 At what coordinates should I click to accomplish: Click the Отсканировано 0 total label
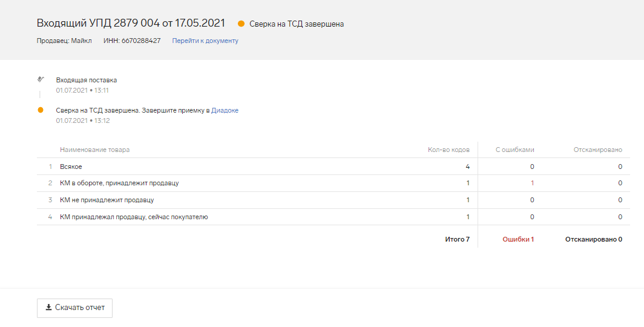(x=593, y=239)
